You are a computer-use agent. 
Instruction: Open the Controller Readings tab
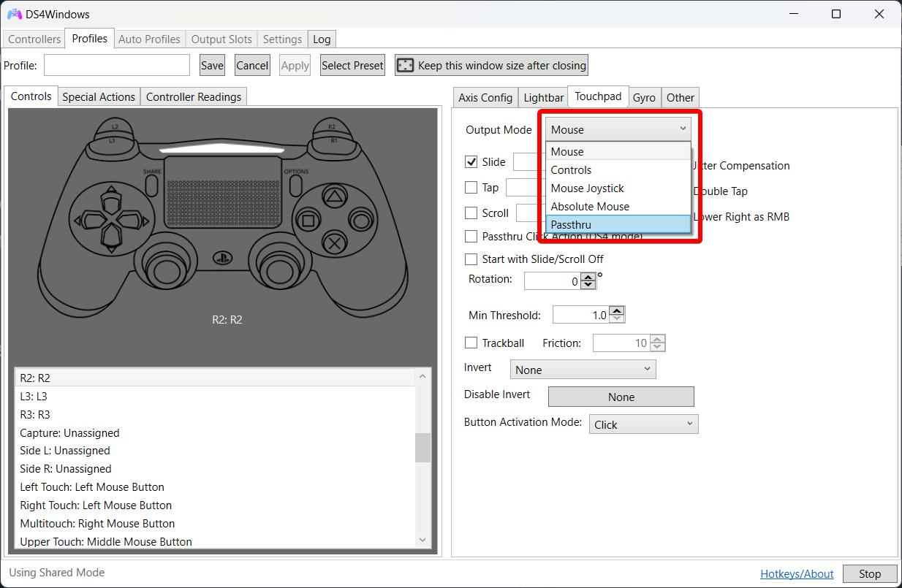194,96
